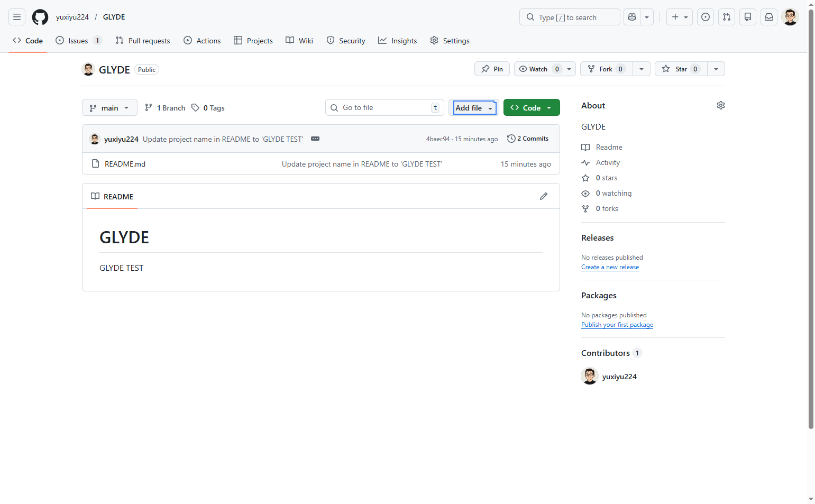Switch to the Issues tab
The width and height of the screenshot is (815, 504).
point(78,41)
